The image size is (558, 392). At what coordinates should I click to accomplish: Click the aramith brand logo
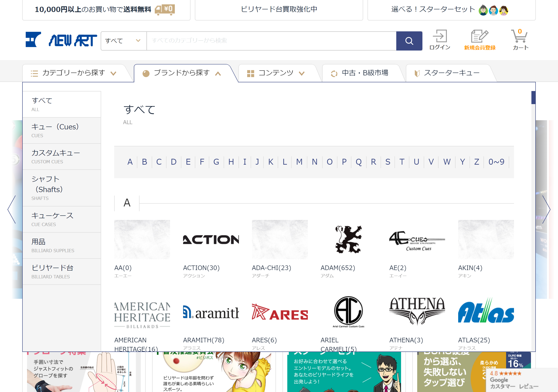[x=211, y=312]
